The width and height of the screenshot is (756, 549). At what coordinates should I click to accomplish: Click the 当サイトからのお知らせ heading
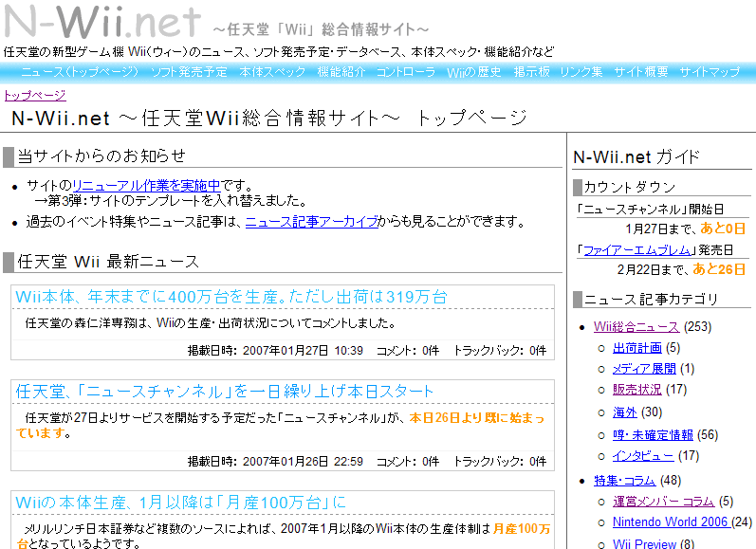(x=101, y=156)
